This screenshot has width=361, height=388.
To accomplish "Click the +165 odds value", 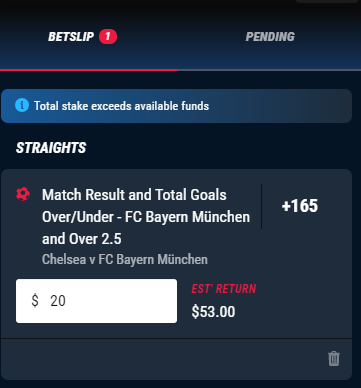I will (x=300, y=206).
